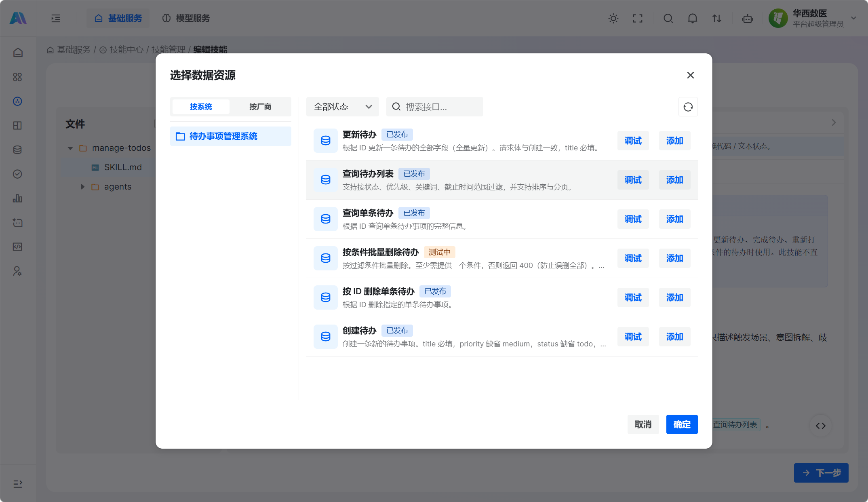Add the 更新待办 interface
This screenshot has height=502, width=868.
[x=675, y=141]
